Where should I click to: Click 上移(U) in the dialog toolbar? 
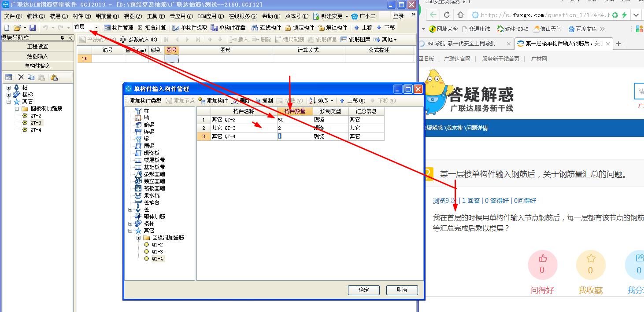coord(352,101)
